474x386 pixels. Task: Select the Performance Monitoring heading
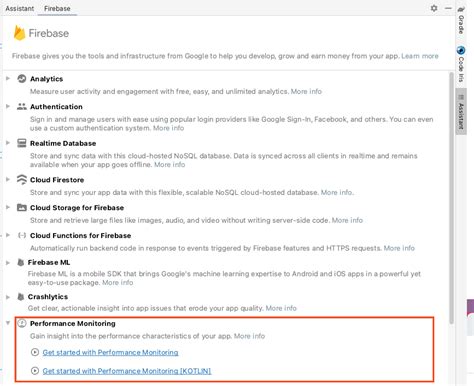(x=73, y=324)
